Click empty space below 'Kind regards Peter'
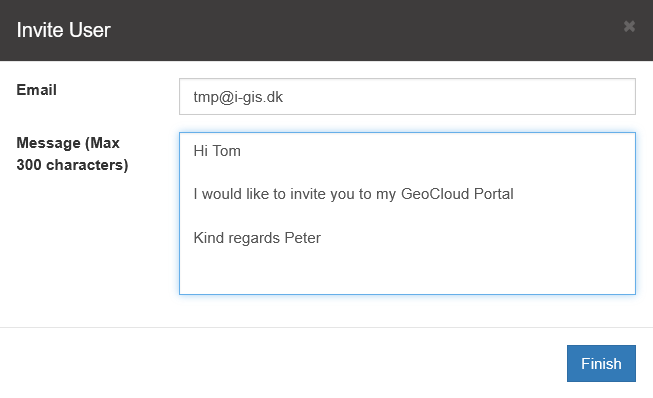The image size is (653, 398). pos(407,271)
